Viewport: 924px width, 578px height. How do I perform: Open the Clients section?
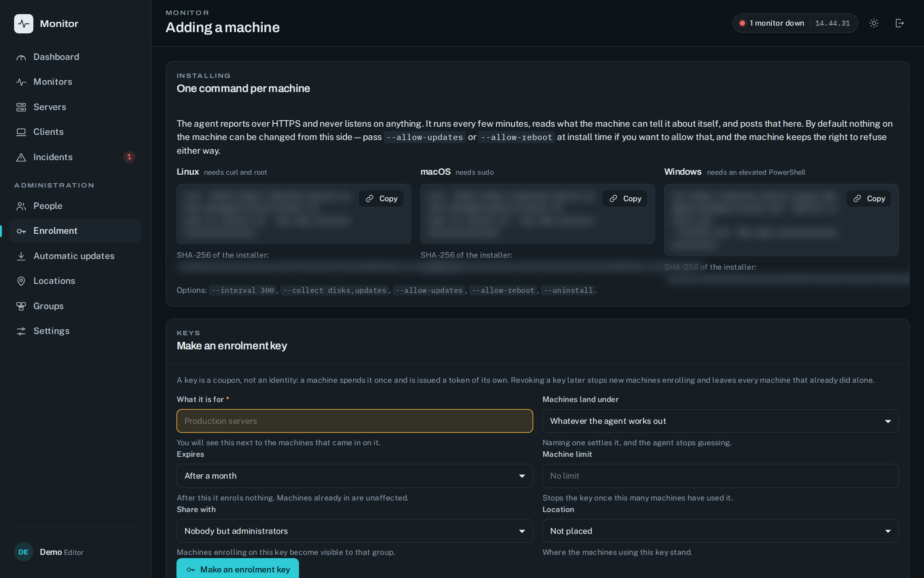pos(75,132)
